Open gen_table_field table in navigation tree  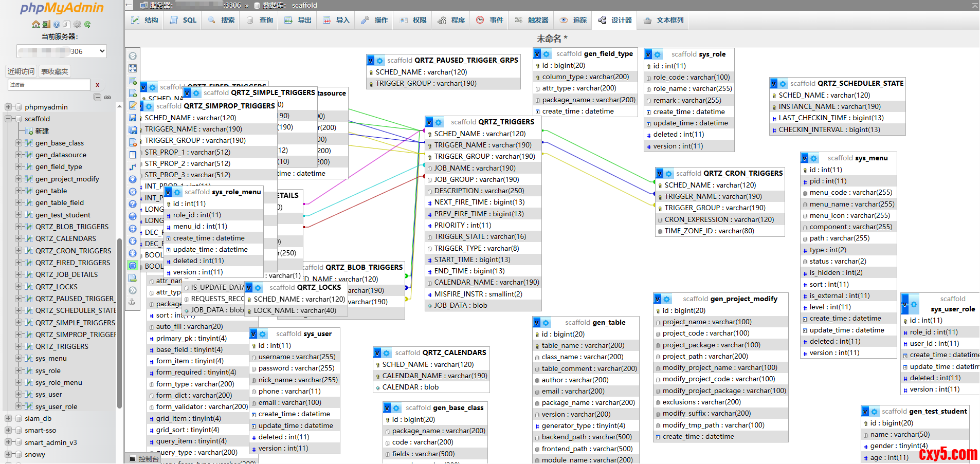(x=59, y=203)
